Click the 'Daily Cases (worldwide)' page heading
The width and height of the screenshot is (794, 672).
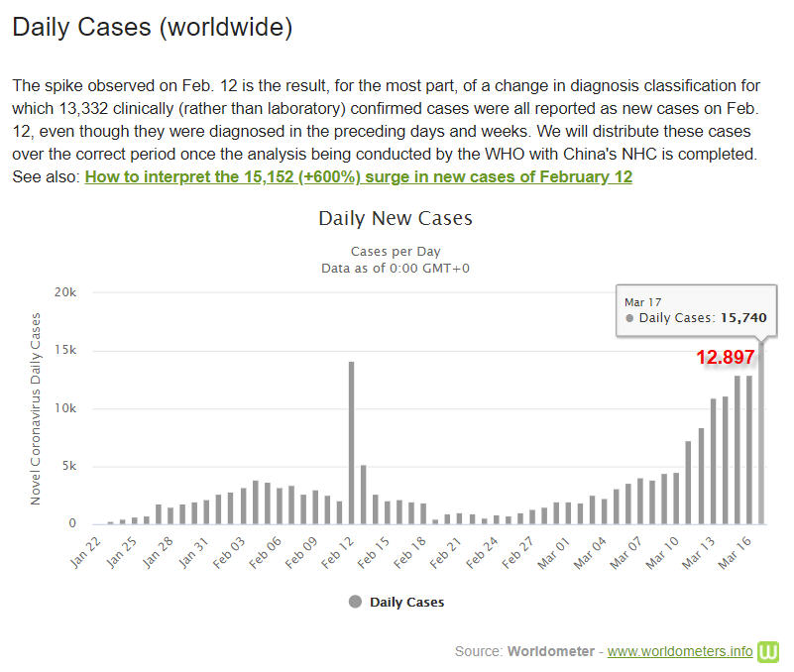pyautogui.click(x=152, y=27)
